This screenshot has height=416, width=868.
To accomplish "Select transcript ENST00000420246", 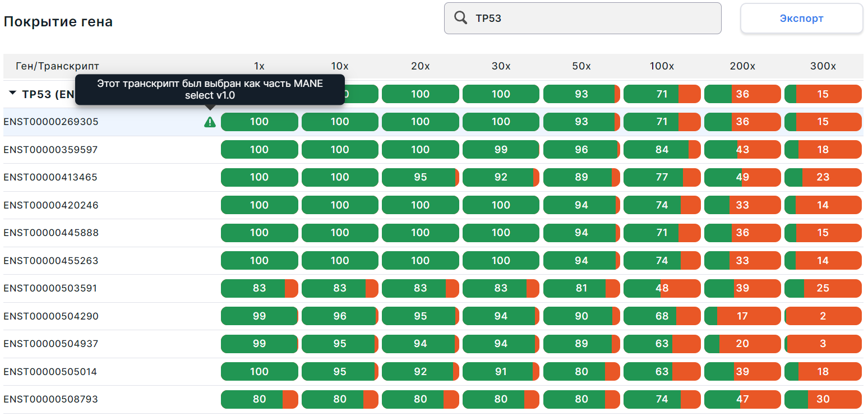I will coord(51,205).
